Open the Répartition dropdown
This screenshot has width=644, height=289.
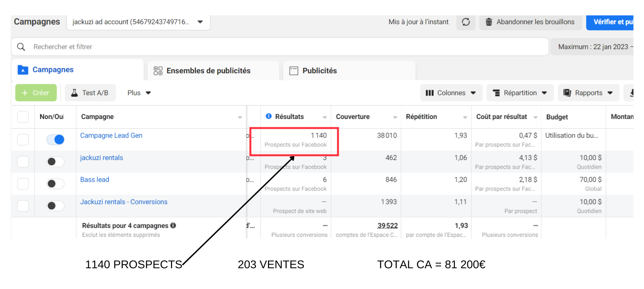pyautogui.click(x=520, y=93)
